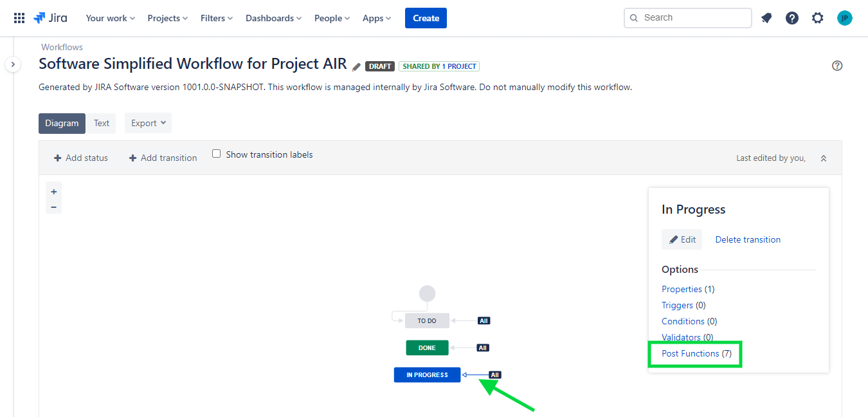The image size is (868, 417).
Task: Click inside the Search field
Action: pyautogui.click(x=687, y=17)
